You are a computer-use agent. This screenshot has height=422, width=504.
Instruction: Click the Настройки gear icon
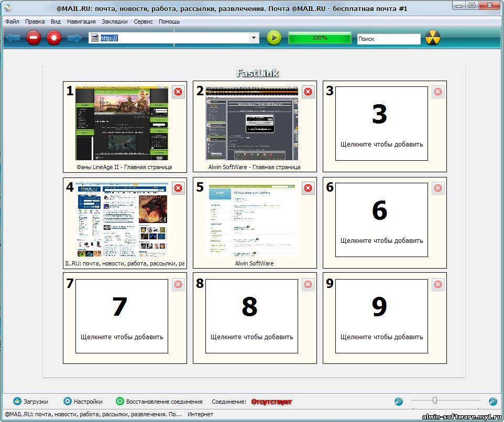tap(67, 401)
